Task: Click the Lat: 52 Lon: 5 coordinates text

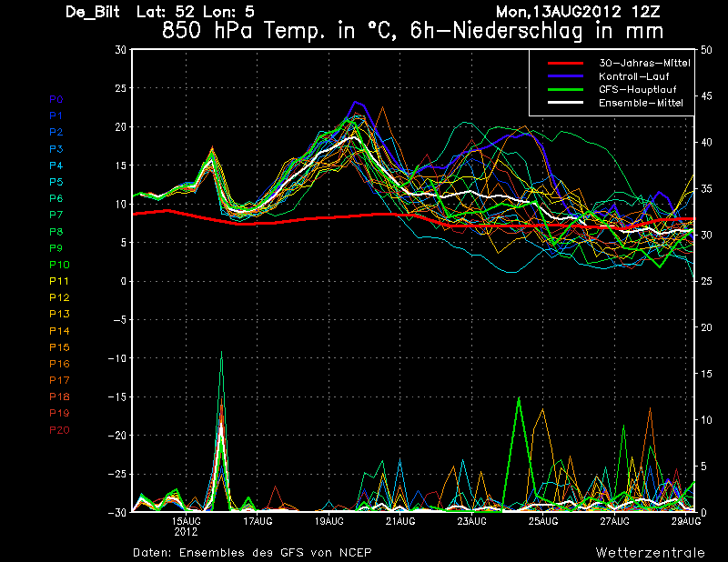Action: point(196,12)
